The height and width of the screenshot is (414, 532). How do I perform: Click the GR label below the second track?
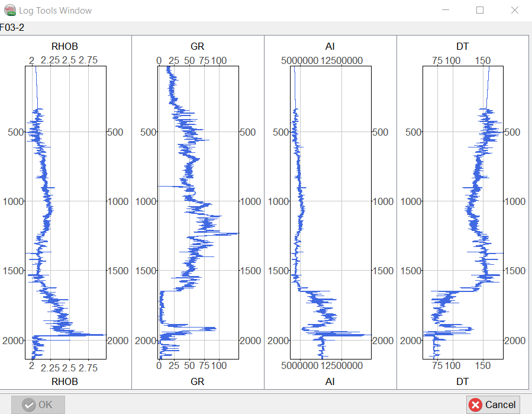(x=198, y=381)
